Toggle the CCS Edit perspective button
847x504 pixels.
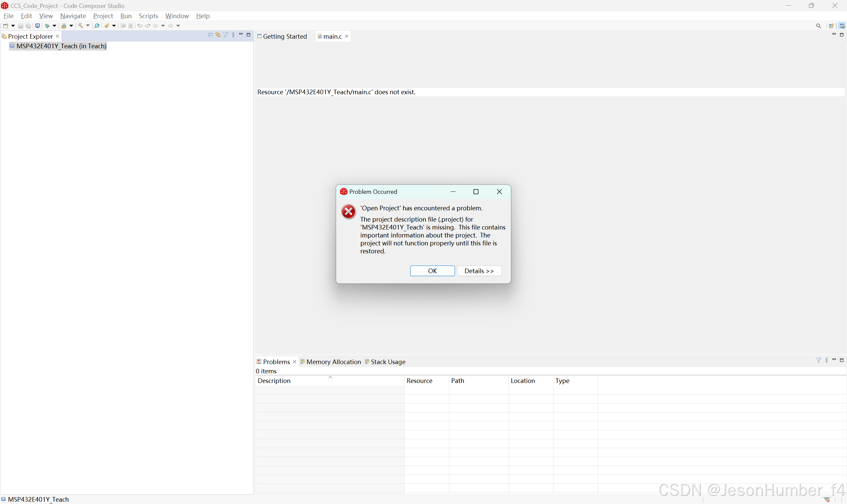coord(842,26)
